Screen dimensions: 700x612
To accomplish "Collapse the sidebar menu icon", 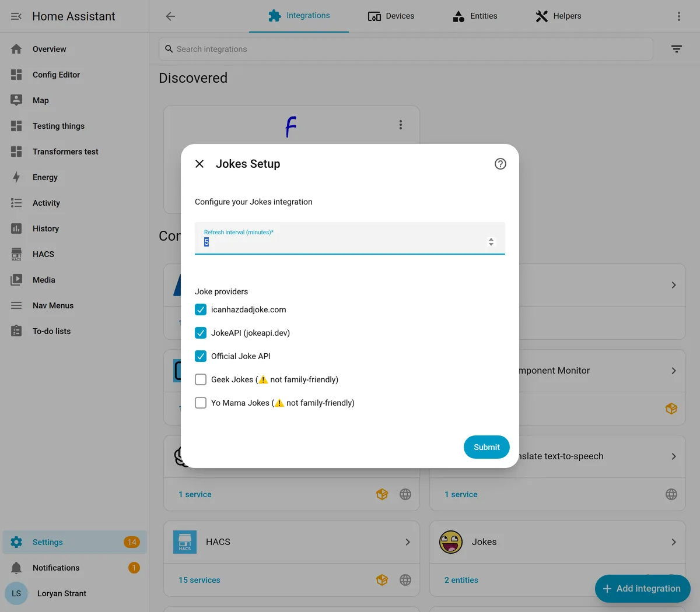I will (x=16, y=16).
